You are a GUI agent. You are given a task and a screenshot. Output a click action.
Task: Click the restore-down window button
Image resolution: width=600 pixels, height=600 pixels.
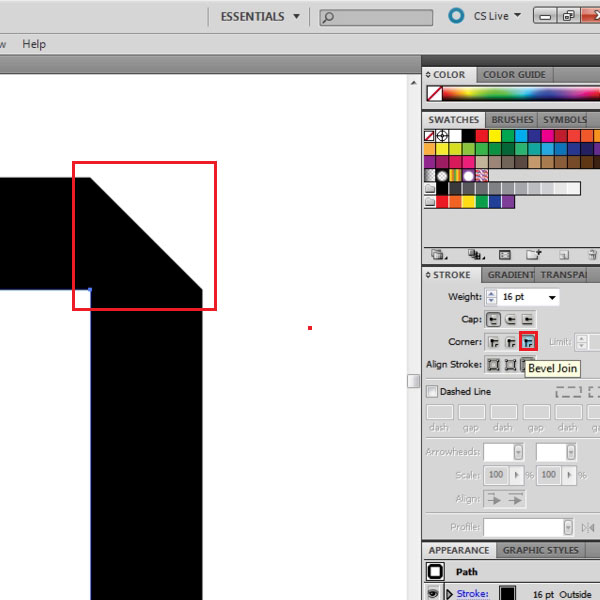568,16
